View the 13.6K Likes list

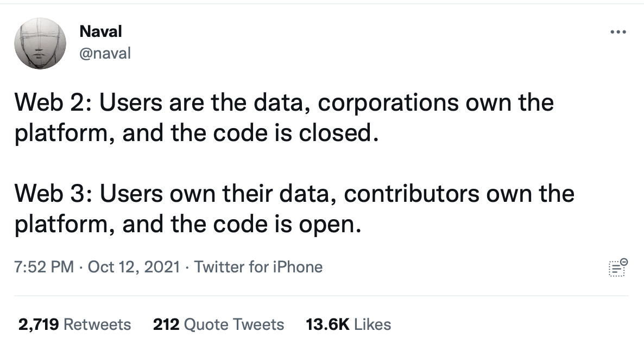point(348,324)
